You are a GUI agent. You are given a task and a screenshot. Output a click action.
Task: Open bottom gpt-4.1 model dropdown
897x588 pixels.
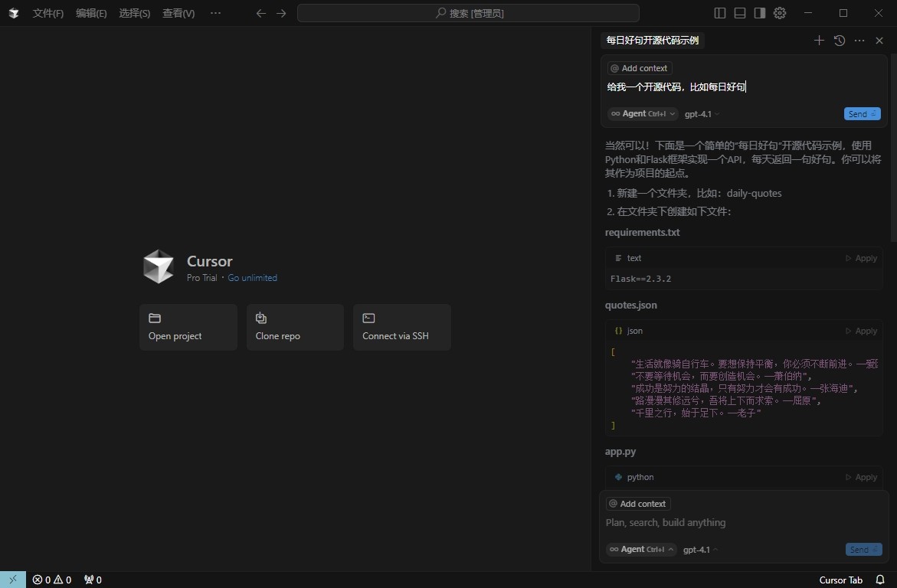click(700, 550)
